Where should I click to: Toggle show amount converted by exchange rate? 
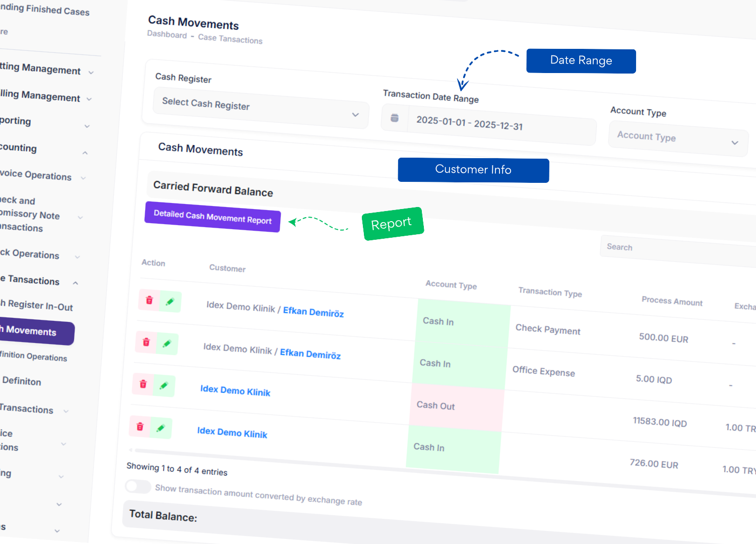[x=138, y=486]
